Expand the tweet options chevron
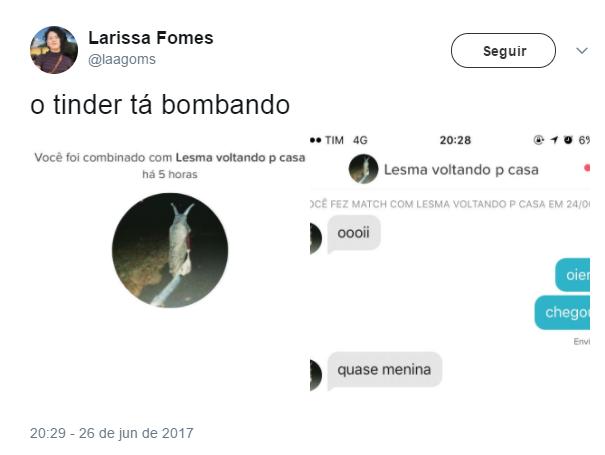Viewport: 605px width, 455px height. (x=581, y=51)
